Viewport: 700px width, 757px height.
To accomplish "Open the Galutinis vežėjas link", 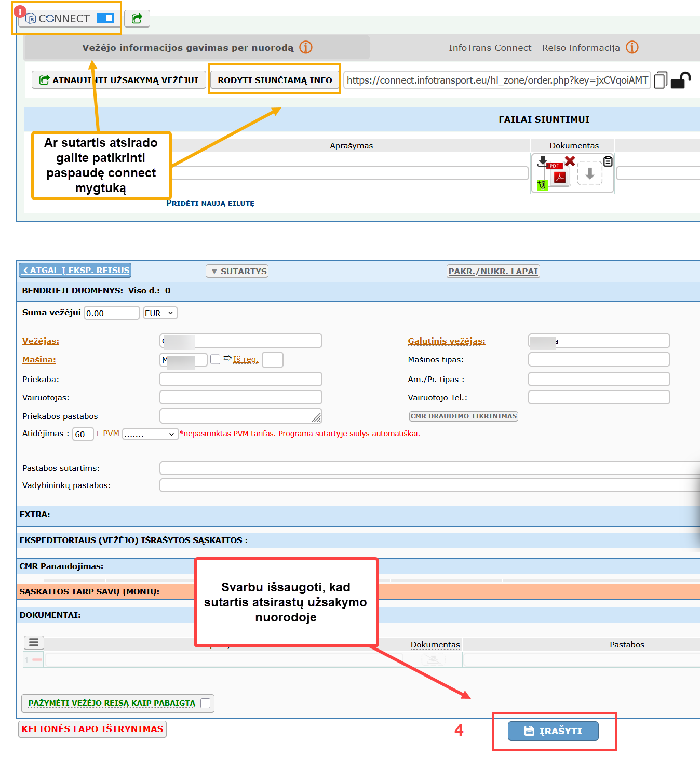I will click(x=447, y=341).
